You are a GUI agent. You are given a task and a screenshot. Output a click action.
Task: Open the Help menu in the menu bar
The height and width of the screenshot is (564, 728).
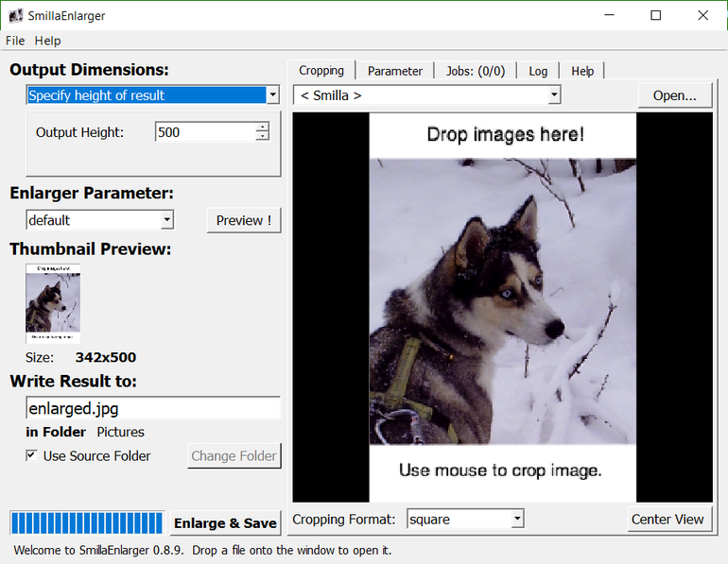tap(47, 41)
